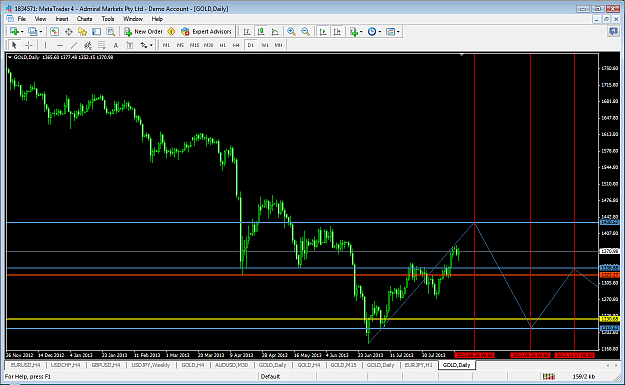
Task: Show the Terminal panel icon
Action: pos(96,31)
